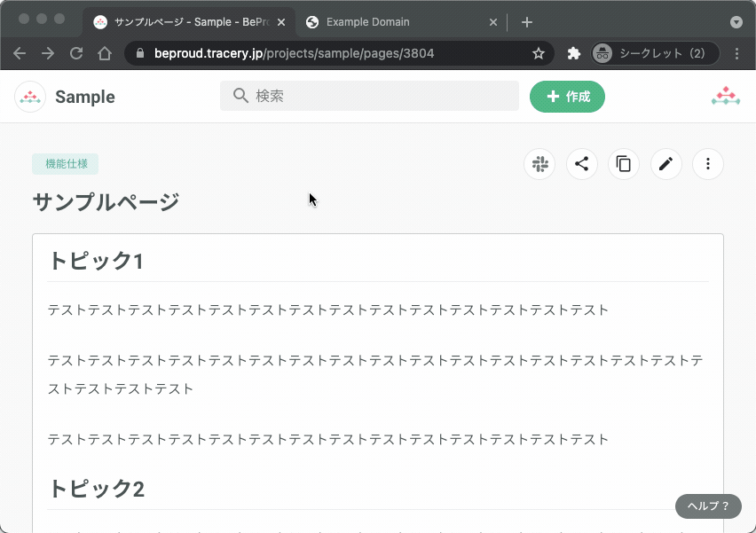
Task: Click the browser back arrow
Action: tap(20, 53)
